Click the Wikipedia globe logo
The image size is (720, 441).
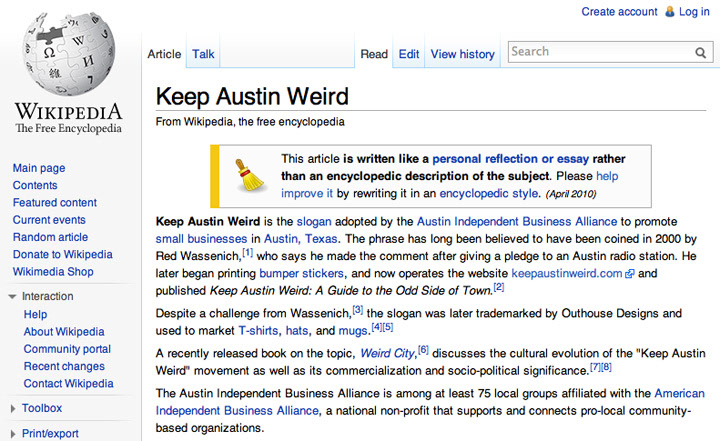coord(69,54)
